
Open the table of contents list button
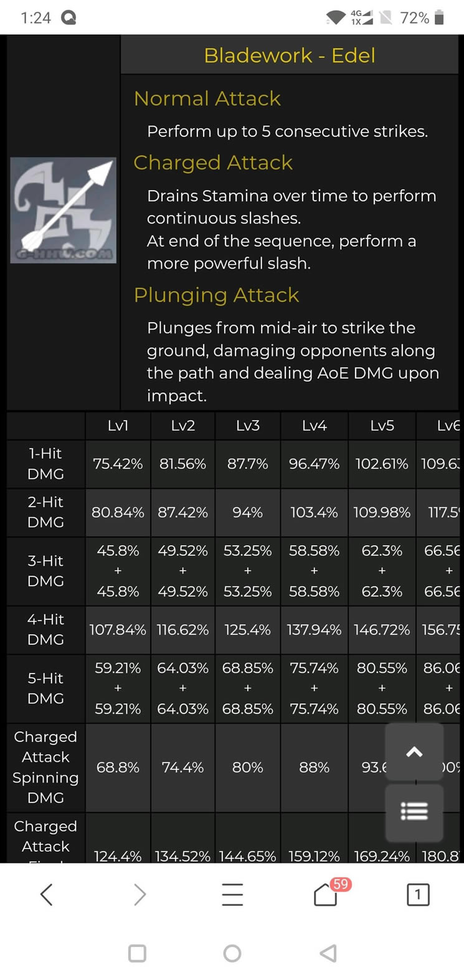coord(414,812)
